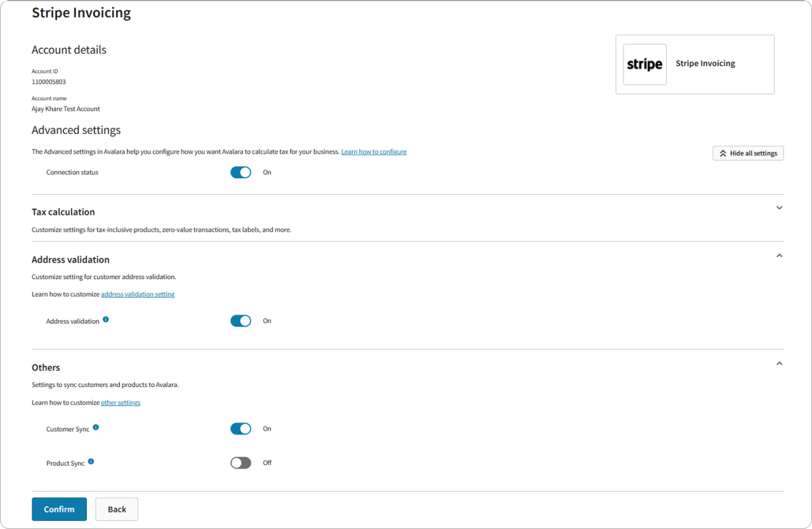Click the Hide all settings button
Screen dimensions: 812x529
tap(748, 153)
